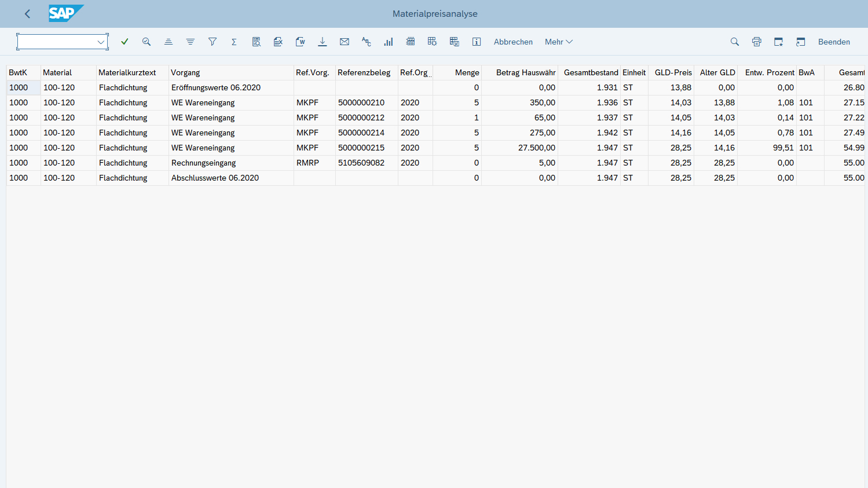
Task: Click the Rechnungseingang cell
Action: coord(231,163)
